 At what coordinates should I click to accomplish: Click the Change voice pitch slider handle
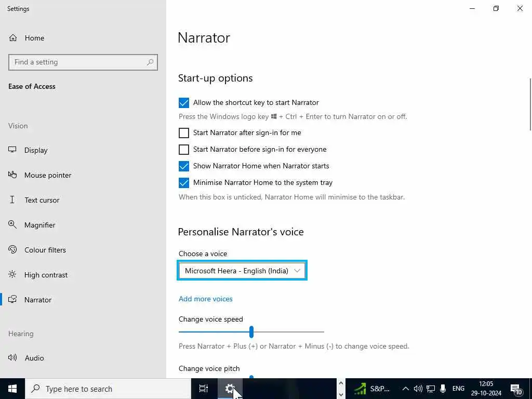click(251, 377)
